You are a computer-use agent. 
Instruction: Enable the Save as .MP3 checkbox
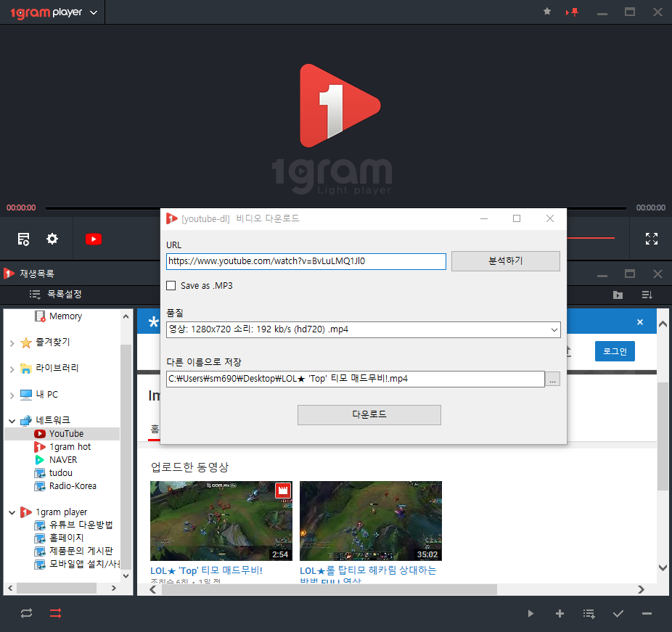coord(171,286)
